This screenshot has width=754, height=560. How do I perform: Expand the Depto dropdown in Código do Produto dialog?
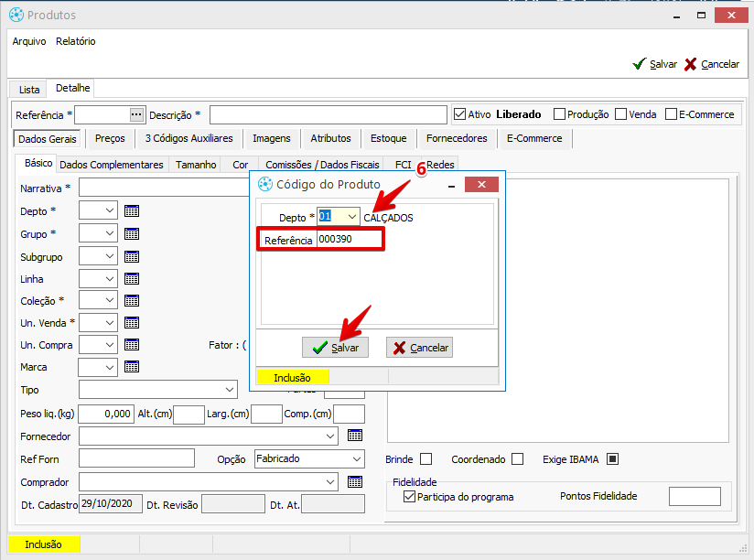pos(352,217)
